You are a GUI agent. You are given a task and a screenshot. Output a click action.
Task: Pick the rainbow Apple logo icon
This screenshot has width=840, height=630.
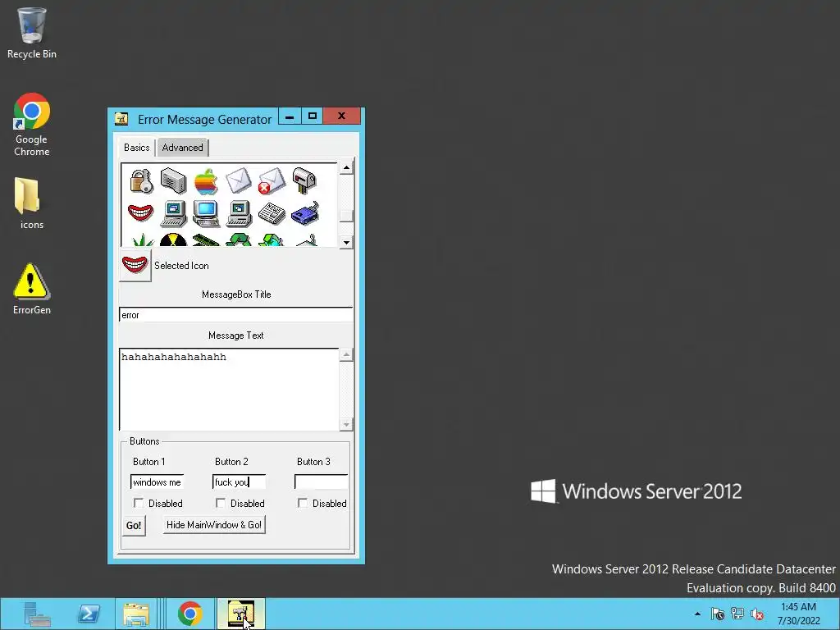click(x=206, y=181)
